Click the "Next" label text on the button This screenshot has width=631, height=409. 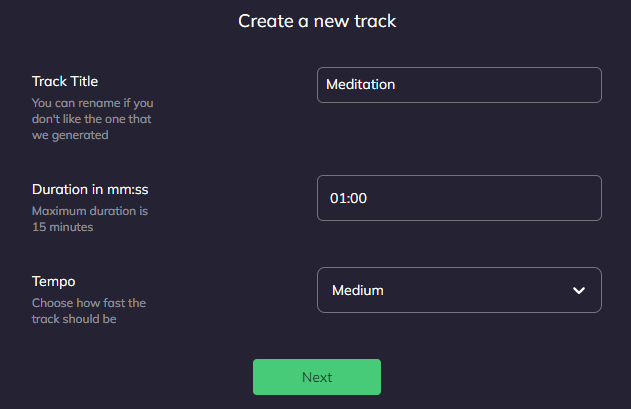(317, 377)
